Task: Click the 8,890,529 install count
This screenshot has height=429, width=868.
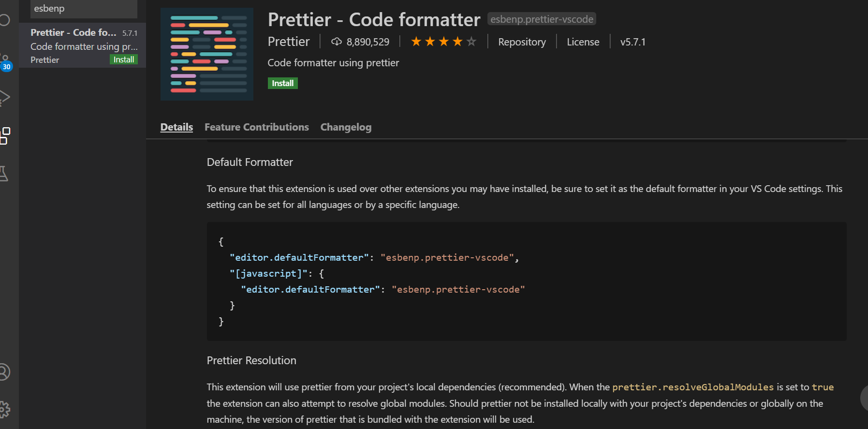Action: [x=368, y=42]
